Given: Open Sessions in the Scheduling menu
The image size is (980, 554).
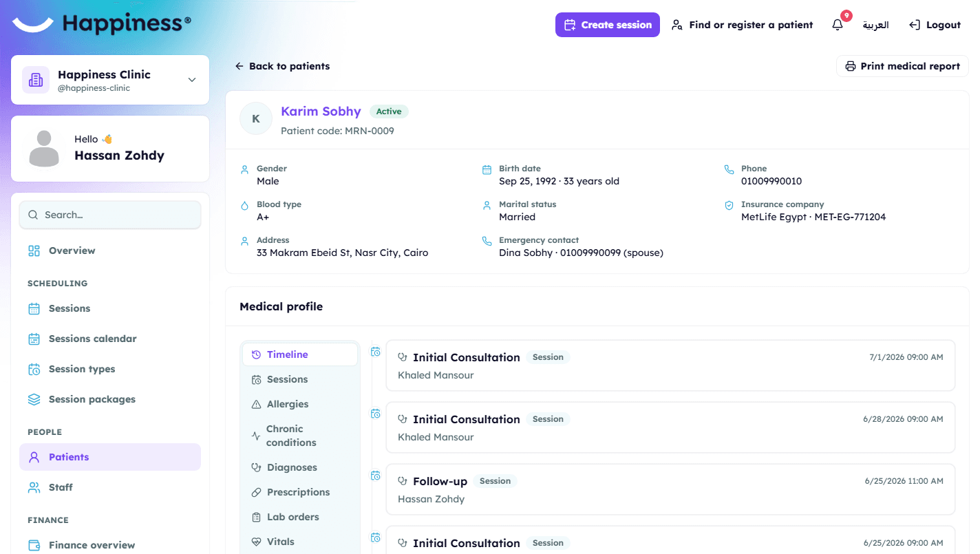Looking at the screenshot, I should 110,308.
